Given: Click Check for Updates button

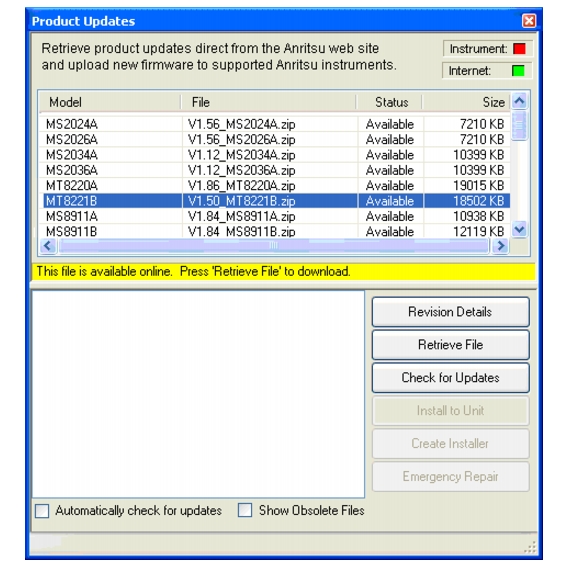Looking at the screenshot, I should (450, 378).
